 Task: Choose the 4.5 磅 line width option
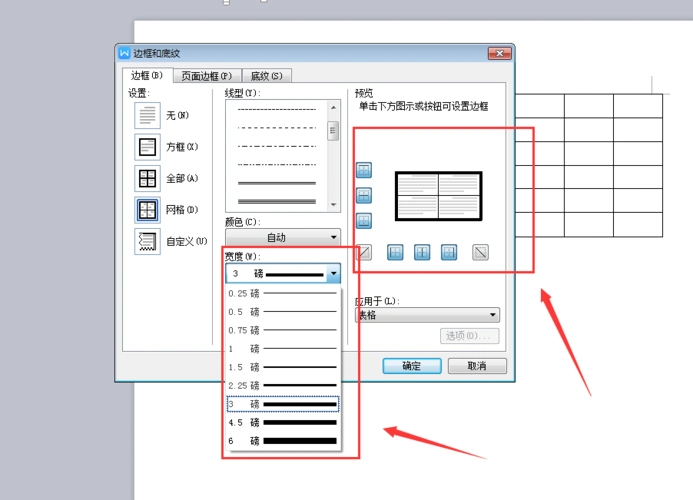(x=283, y=422)
